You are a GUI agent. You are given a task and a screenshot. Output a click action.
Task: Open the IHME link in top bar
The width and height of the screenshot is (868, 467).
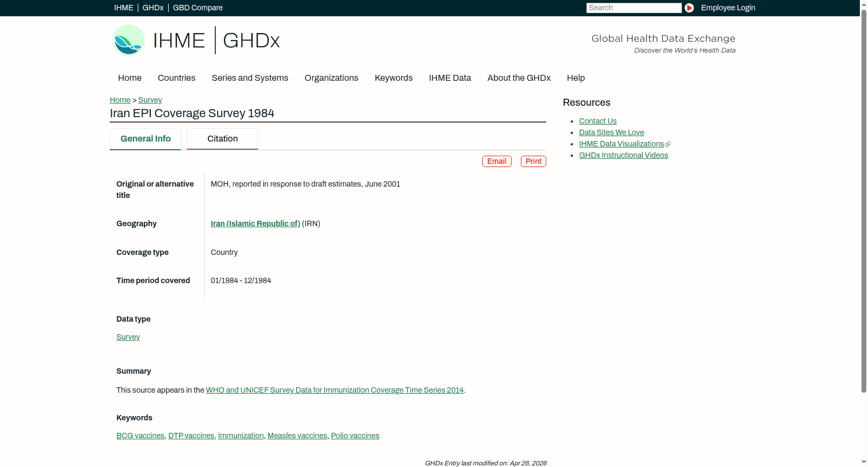click(x=124, y=8)
